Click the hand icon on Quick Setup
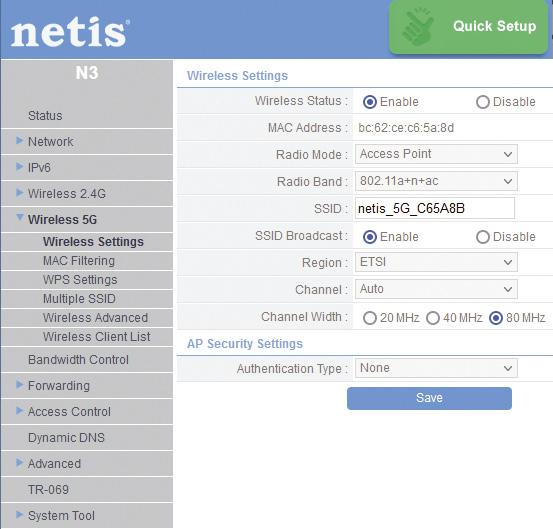This screenshot has height=529, width=553. [x=418, y=28]
